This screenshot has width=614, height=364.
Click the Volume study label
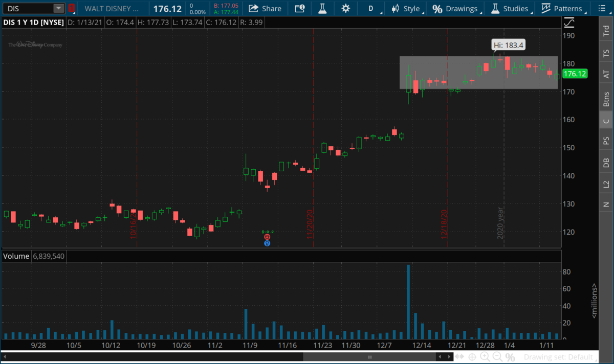tap(17, 256)
